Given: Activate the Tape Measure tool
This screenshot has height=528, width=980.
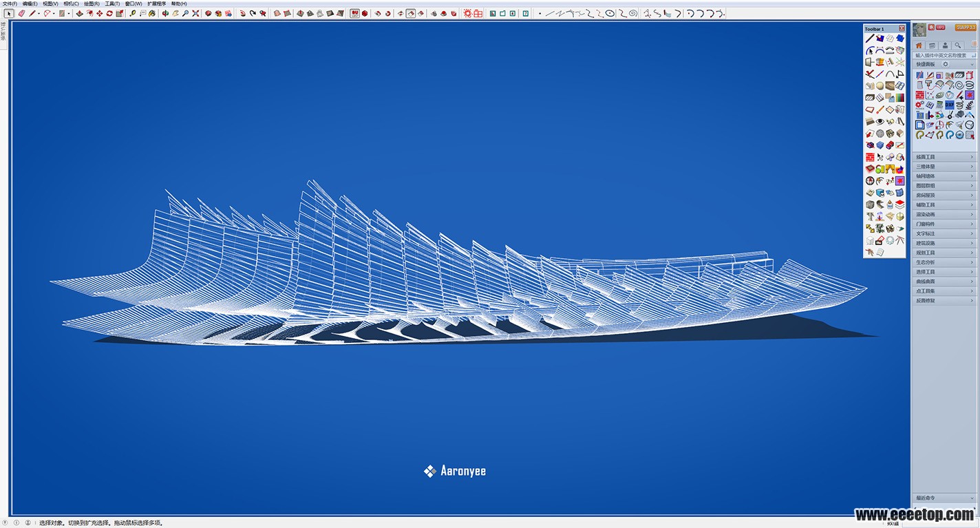Looking at the screenshot, I should click(x=132, y=13).
